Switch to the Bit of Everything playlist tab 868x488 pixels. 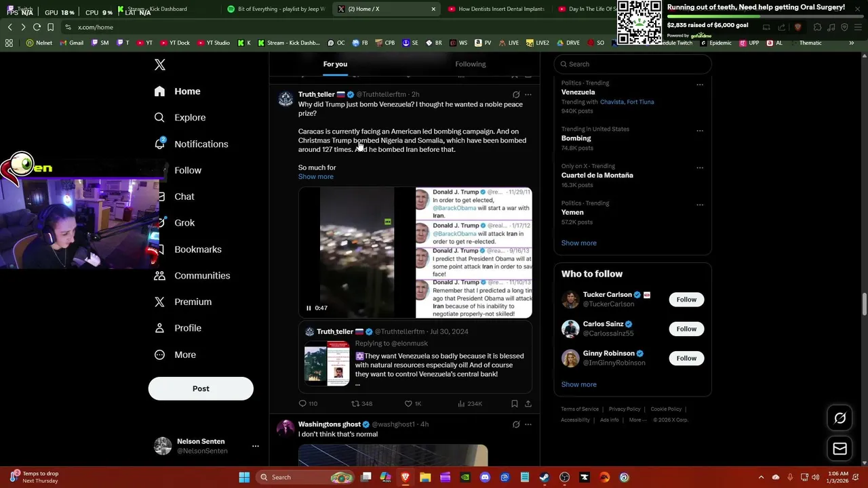[x=275, y=9]
